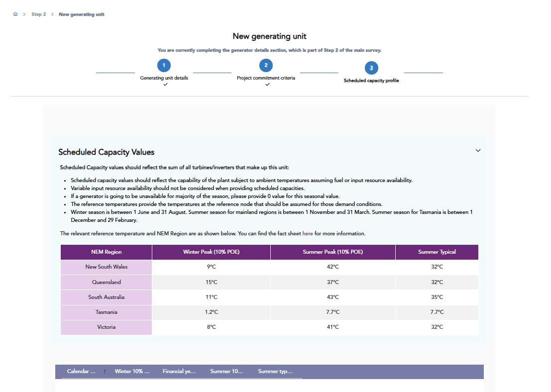551x392 pixels.
Task: Select step 3 circle in progress tracker
Action: point(371,68)
